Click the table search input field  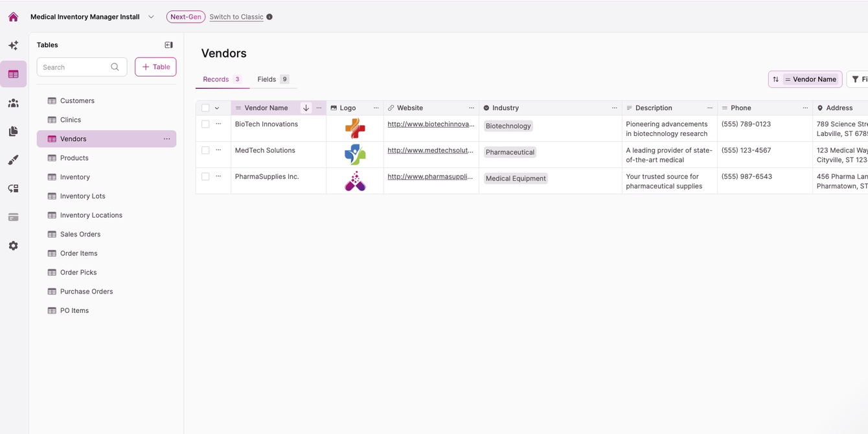point(74,67)
